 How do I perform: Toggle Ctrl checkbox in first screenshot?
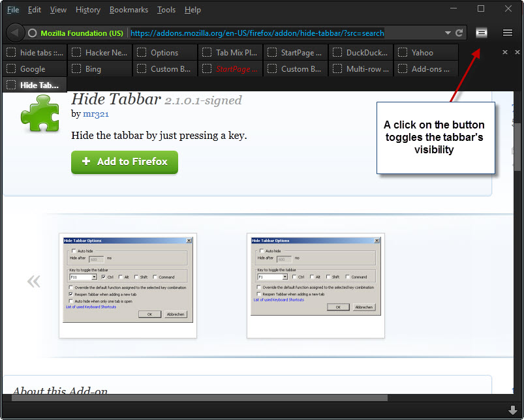(x=104, y=277)
